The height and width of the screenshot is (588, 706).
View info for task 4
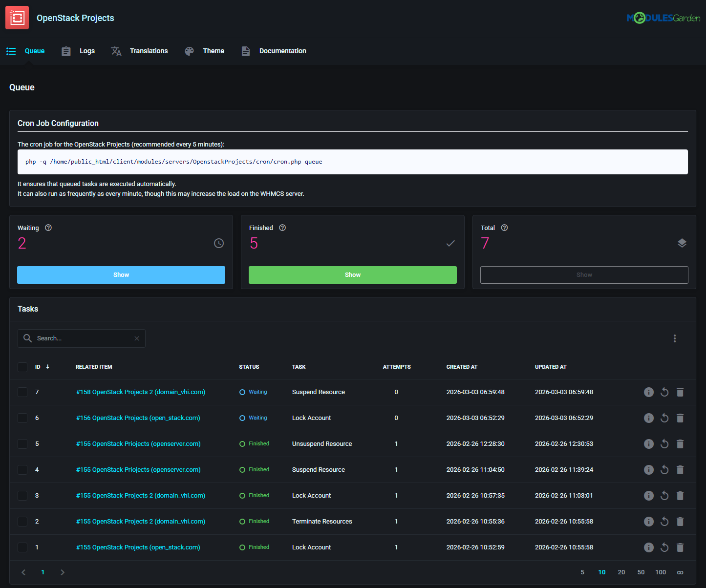click(x=649, y=470)
